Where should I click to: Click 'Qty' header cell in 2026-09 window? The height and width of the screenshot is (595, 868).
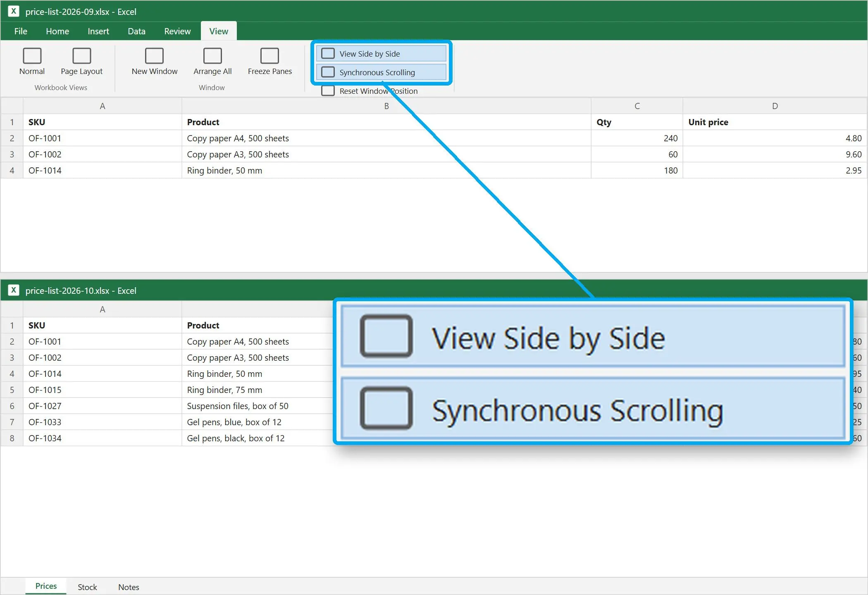click(637, 122)
